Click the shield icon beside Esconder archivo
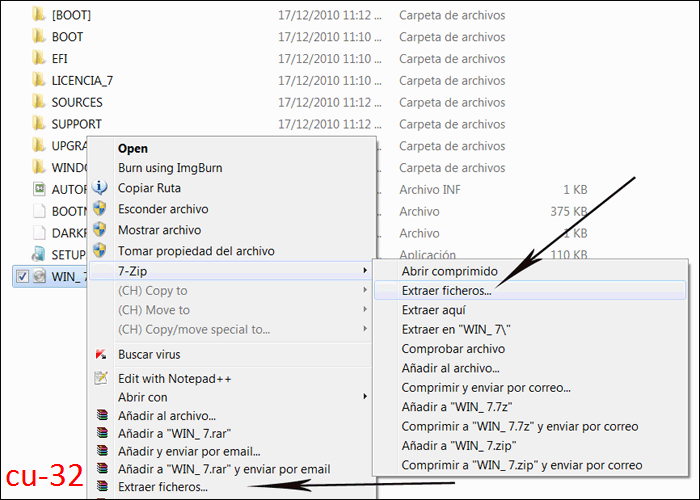700x500 pixels. point(100,208)
